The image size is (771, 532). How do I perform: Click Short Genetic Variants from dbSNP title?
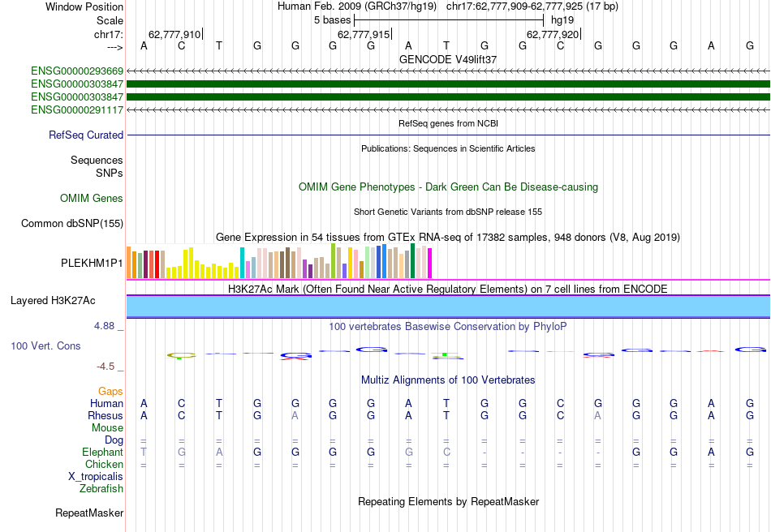[x=448, y=212]
